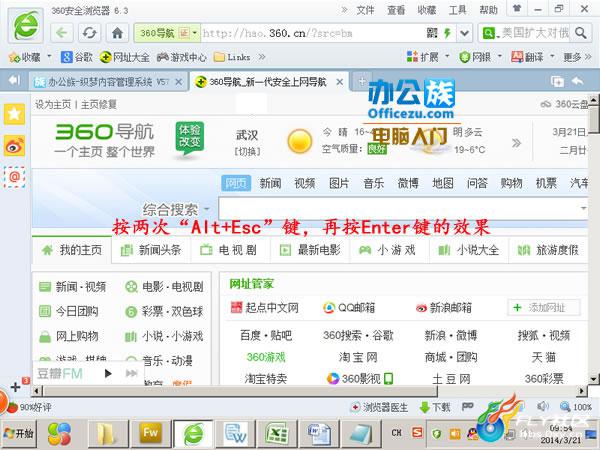Open the Links bookmark folder

click(232, 57)
